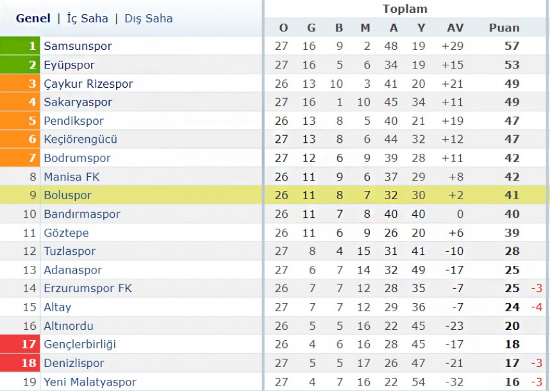The width and height of the screenshot is (550, 392).
Task: Open the Pendikspor link
Action: tap(74, 121)
